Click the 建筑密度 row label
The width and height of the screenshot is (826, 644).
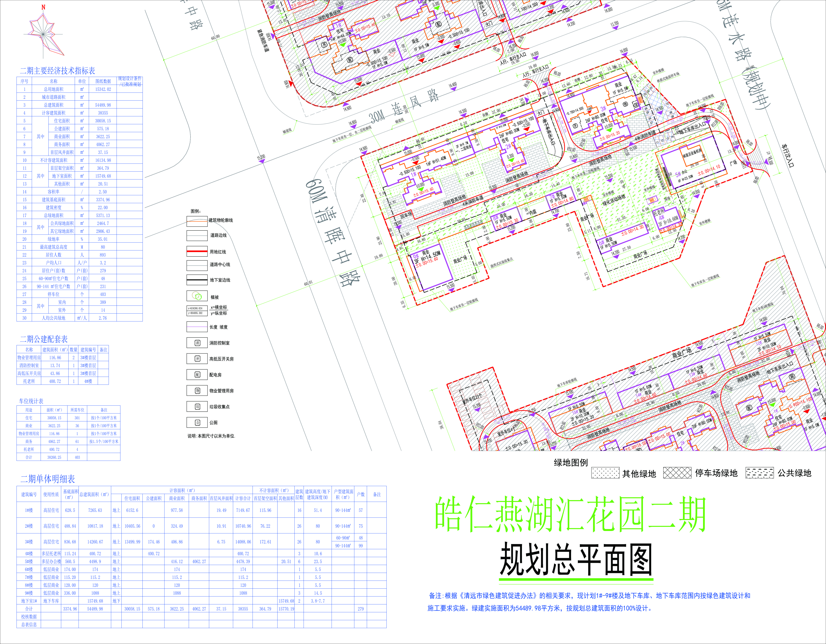53,207
